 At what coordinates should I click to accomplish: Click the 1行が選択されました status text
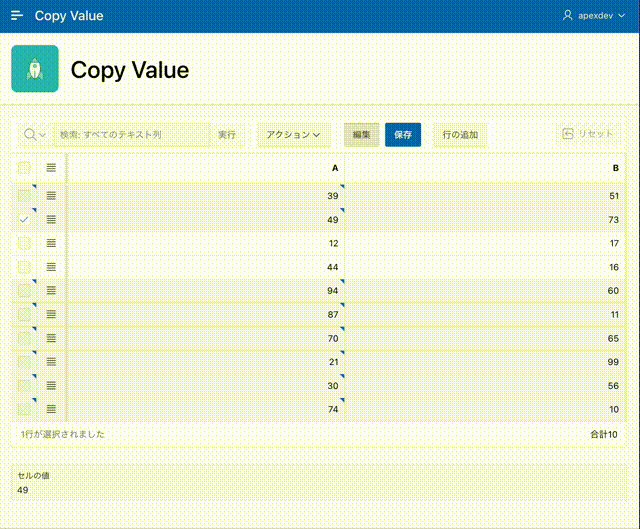tap(62, 434)
